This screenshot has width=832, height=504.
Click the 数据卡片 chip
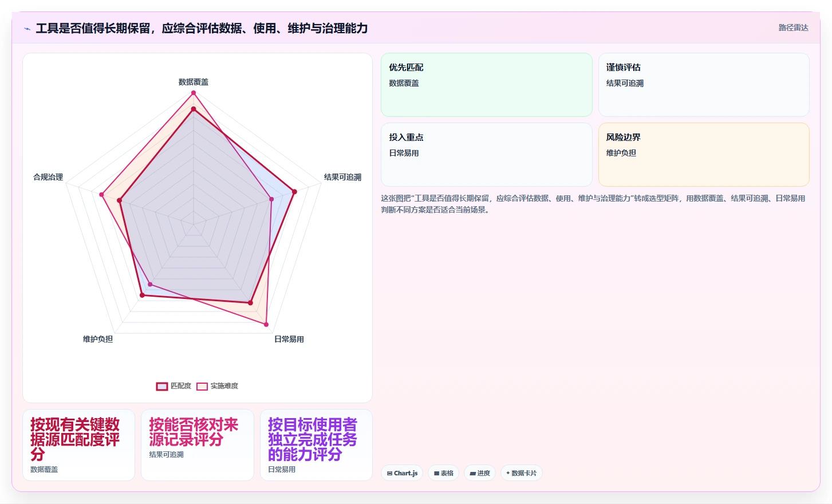pos(522,473)
